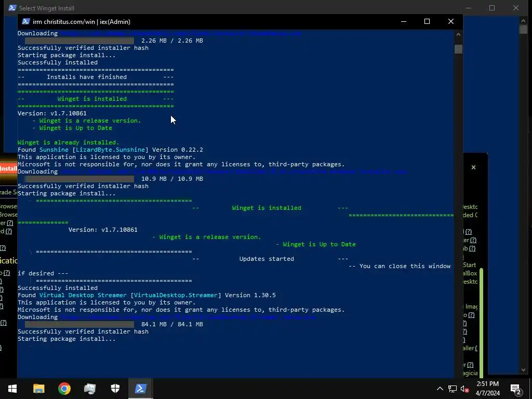532x399 pixels.
Task: Maximize the irm christitus.com/win window
Action: pos(427,21)
